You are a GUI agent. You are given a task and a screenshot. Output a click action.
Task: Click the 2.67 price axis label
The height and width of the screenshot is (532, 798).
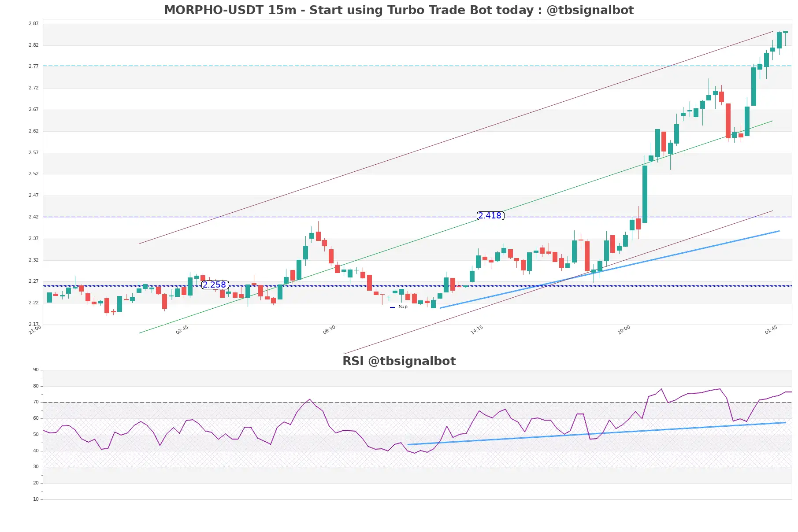tap(33, 109)
